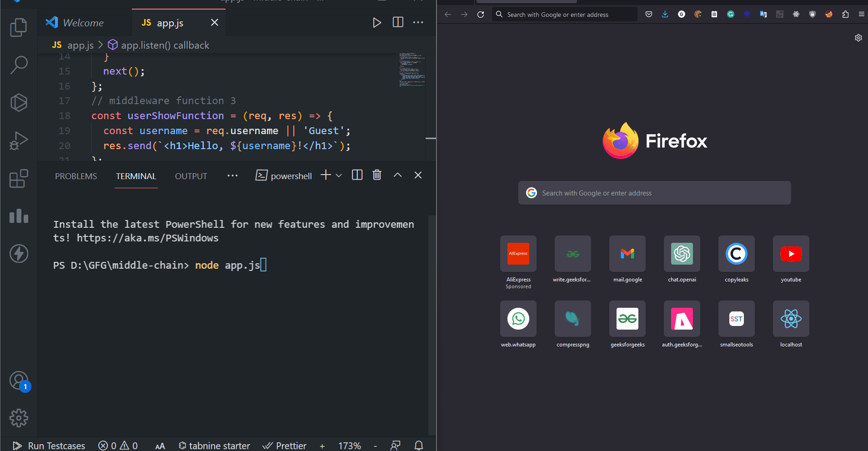This screenshot has height=451, width=868.
Task: Open the Accounts menu in VS Code
Action: (x=20, y=381)
